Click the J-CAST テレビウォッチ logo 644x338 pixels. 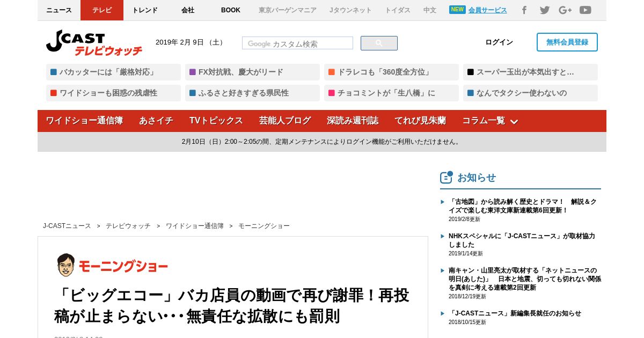tap(94, 43)
